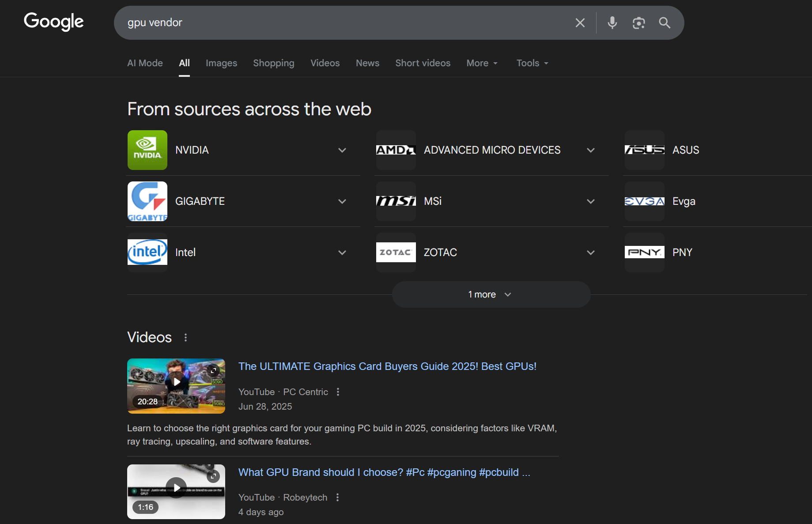812x524 pixels.
Task: Expand the MSi entry chevron
Action: pos(591,201)
